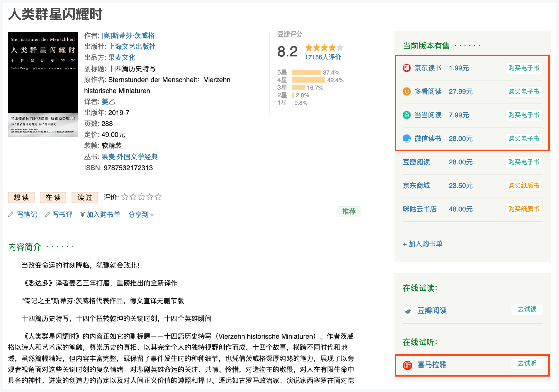The image size is (559, 392).
Task: Toggle the 想读 reading status
Action: pos(21,198)
